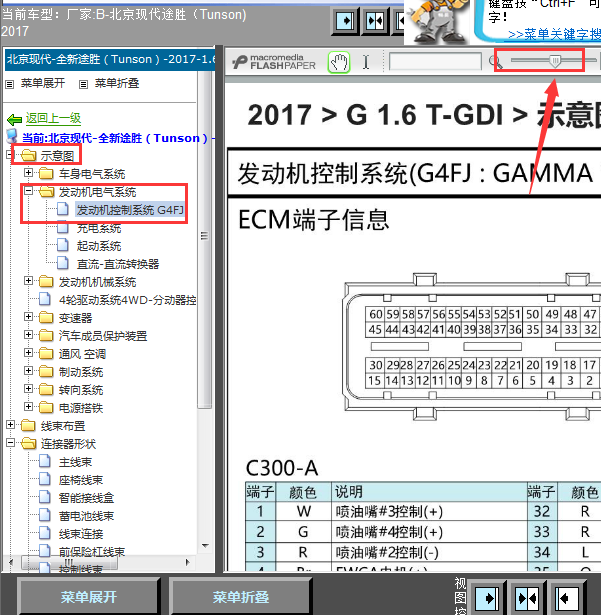
Task: Click the 连接器形状 folder icon
Action: (x=29, y=444)
